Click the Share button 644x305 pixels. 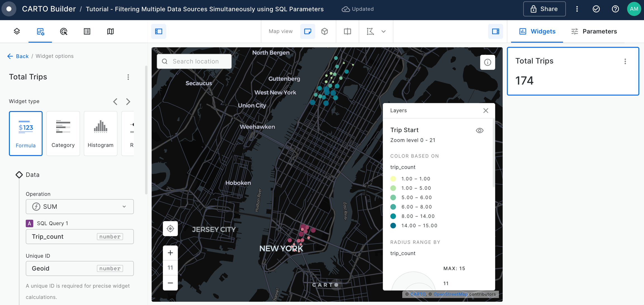click(544, 9)
